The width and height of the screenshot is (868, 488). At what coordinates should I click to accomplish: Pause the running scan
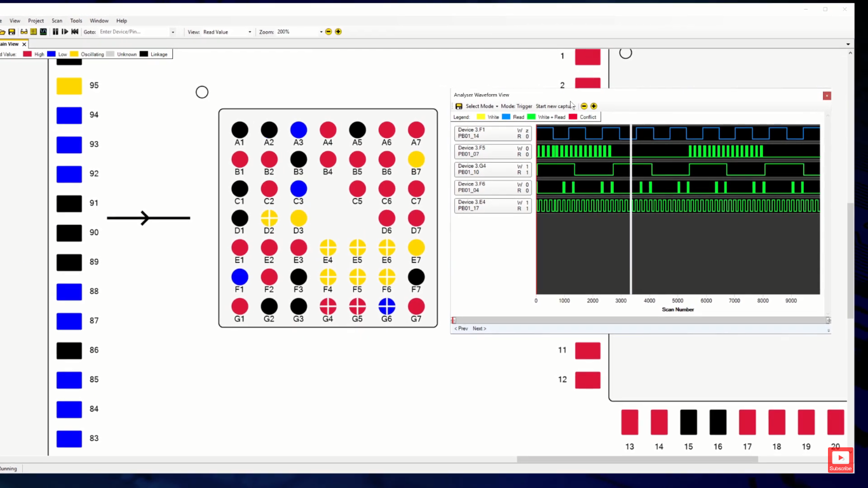click(55, 32)
